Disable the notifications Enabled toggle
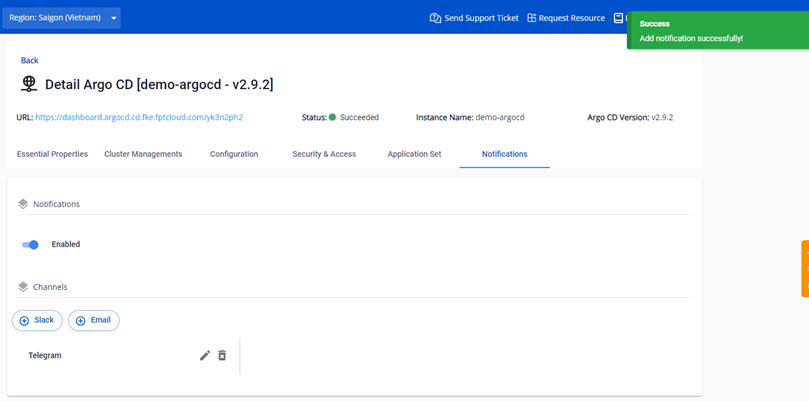 pyautogui.click(x=30, y=244)
